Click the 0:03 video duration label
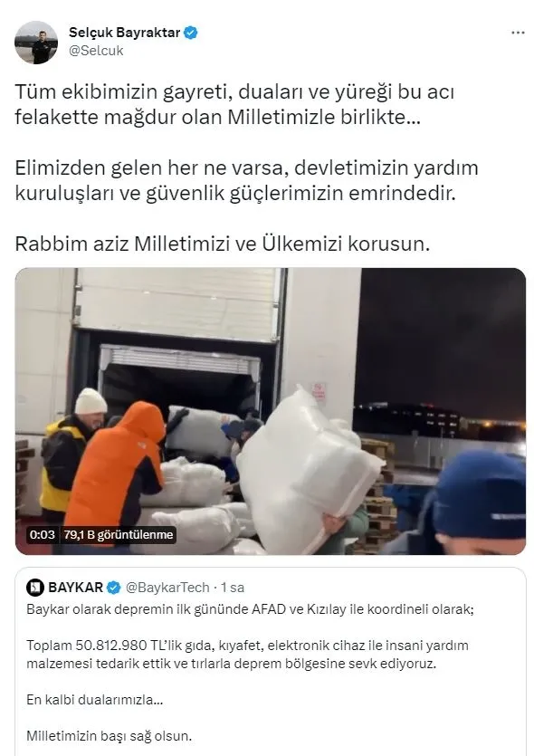Image resolution: width=534 pixels, height=756 pixels. (x=42, y=535)
